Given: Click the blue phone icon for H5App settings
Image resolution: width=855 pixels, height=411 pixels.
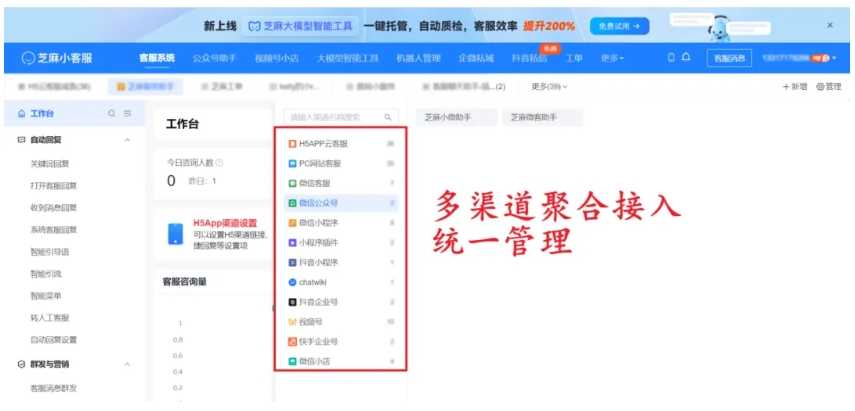Looking at the screenshot, I should tap(176, 234).
